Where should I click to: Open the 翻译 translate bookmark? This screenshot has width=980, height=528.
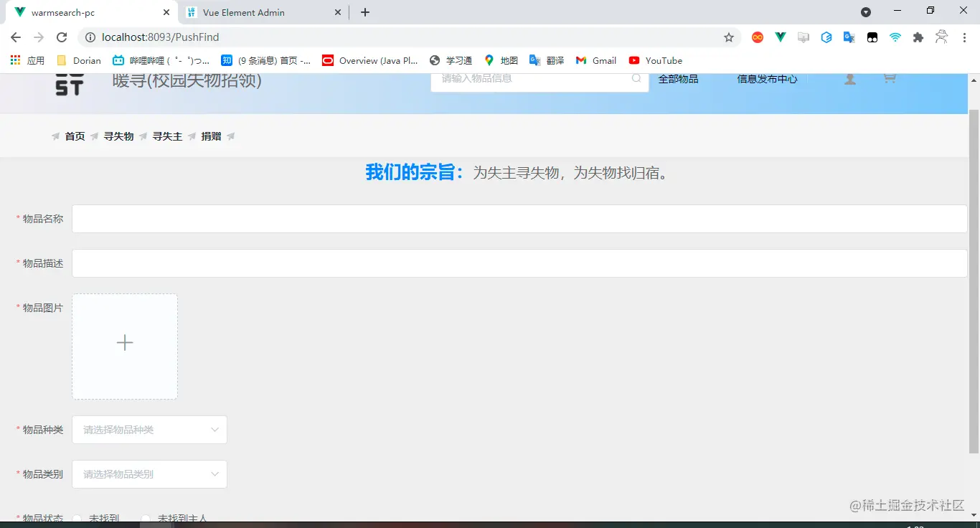coord(547,60)
